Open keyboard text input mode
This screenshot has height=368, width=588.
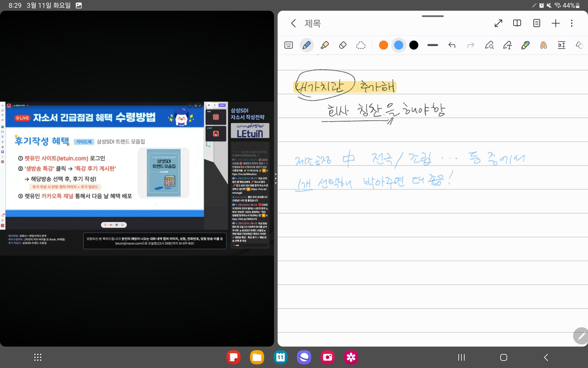click(x=289, y=45)
